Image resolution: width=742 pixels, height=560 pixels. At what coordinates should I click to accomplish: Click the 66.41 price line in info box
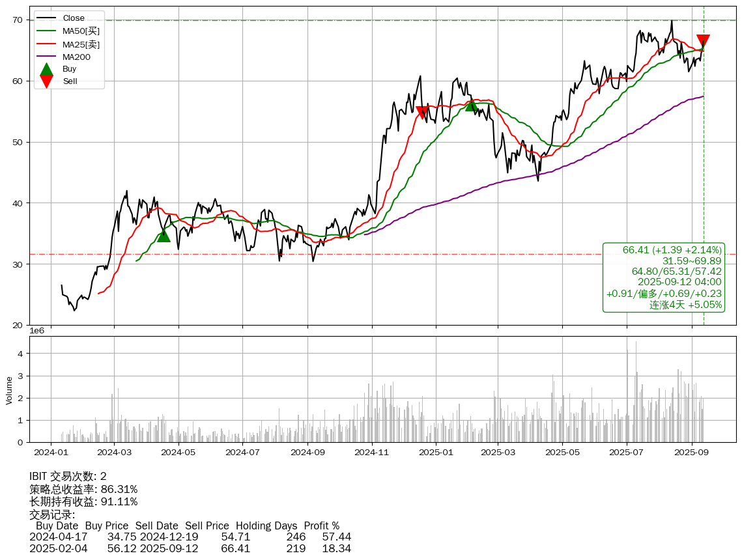672,250
